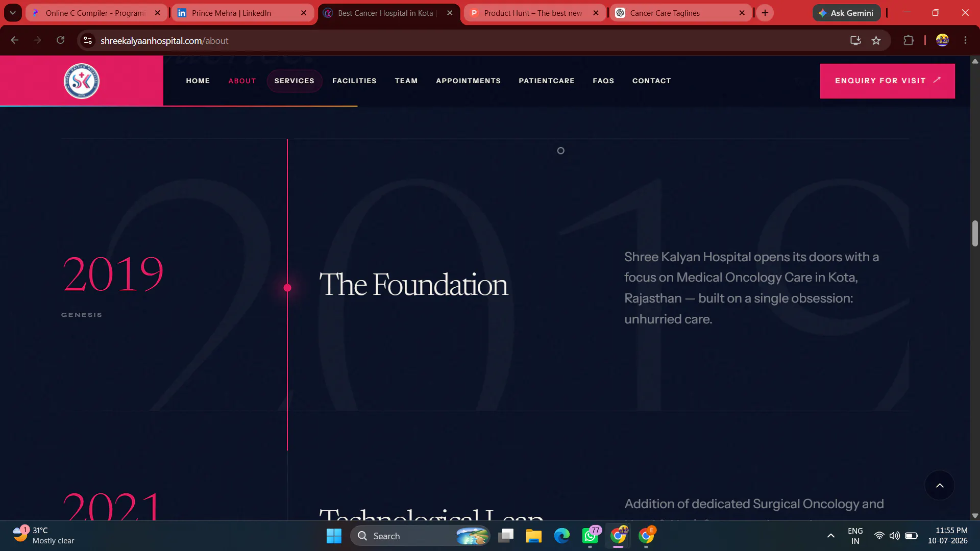Close the Cancer Care Taglines tab
Viewport: 980px width, 551px height.
tap(742, 13)
